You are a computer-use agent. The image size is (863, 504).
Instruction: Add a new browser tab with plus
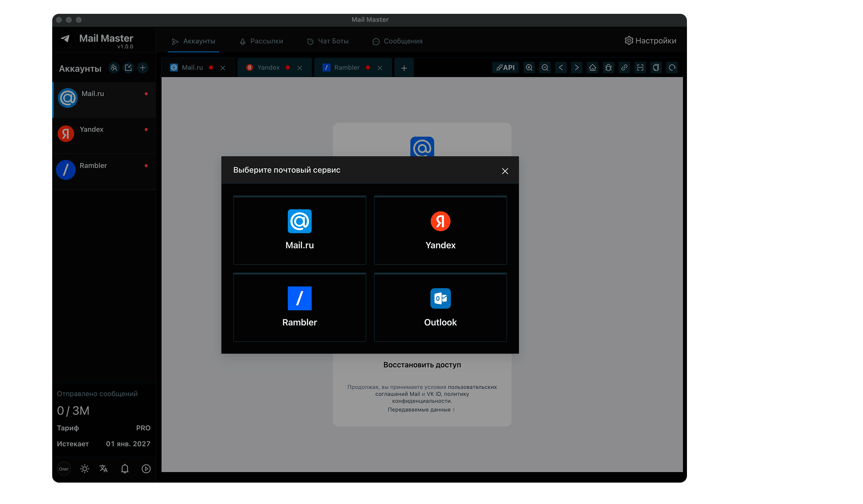click(x=404, y=68)
